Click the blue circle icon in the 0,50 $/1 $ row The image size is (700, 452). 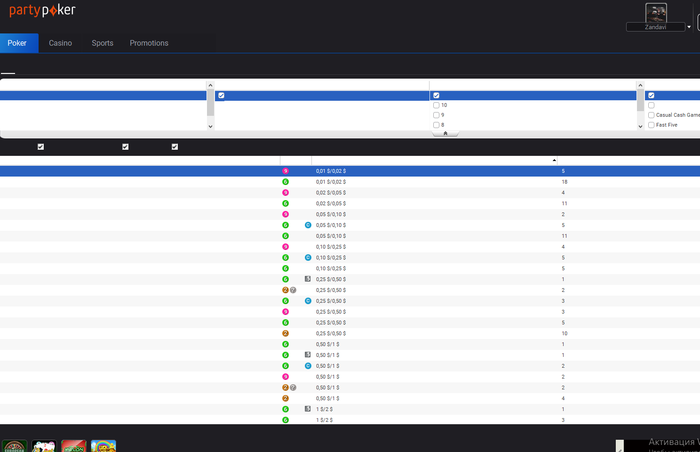308,366
